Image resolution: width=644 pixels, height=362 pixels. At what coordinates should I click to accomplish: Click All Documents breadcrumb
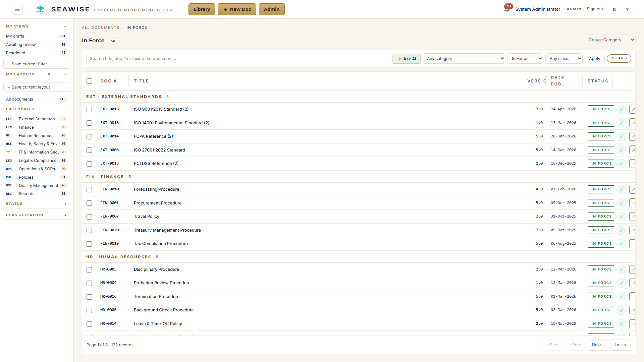point(100,27)
